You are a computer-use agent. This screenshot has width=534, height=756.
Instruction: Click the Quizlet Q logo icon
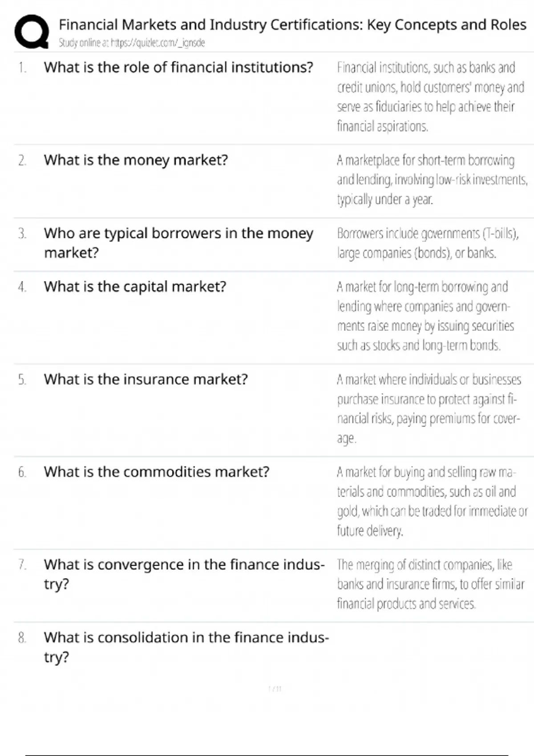[x=32, y=32]
